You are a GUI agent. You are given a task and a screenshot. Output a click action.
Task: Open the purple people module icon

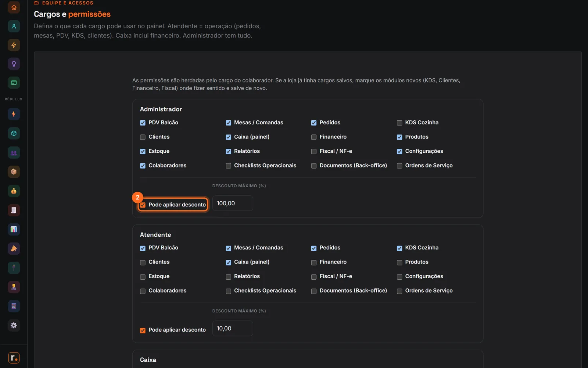pyautogui.click(x=14, y=153)
